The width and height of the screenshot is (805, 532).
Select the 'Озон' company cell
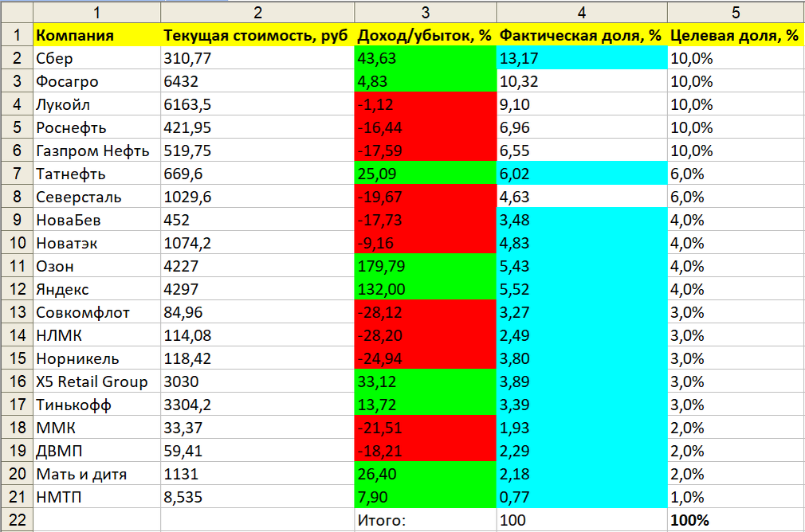[96, 266]
